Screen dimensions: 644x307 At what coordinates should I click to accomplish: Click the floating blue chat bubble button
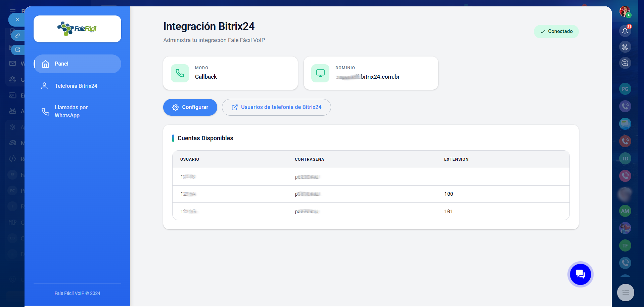(580, 274)
